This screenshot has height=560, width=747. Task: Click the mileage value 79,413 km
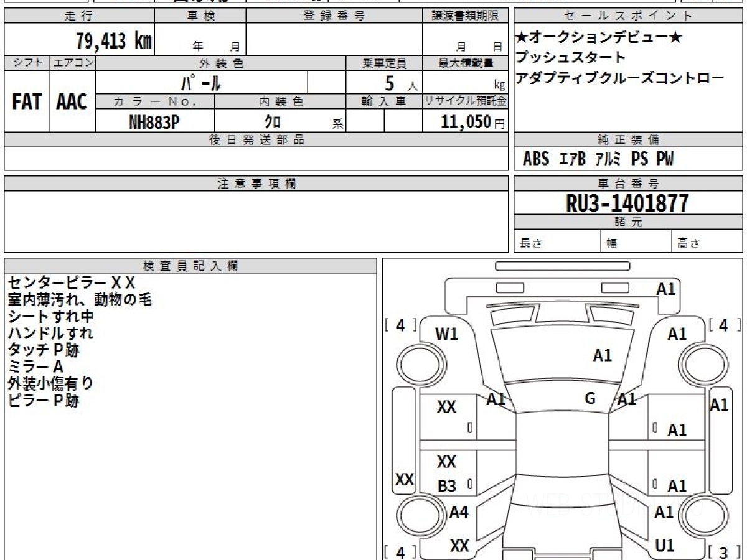point(113,42)
